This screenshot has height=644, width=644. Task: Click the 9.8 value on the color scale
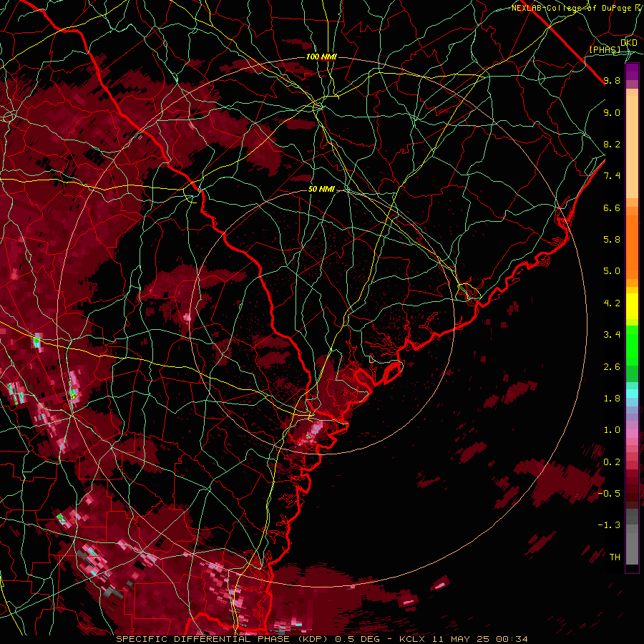[x=612, y=80]
